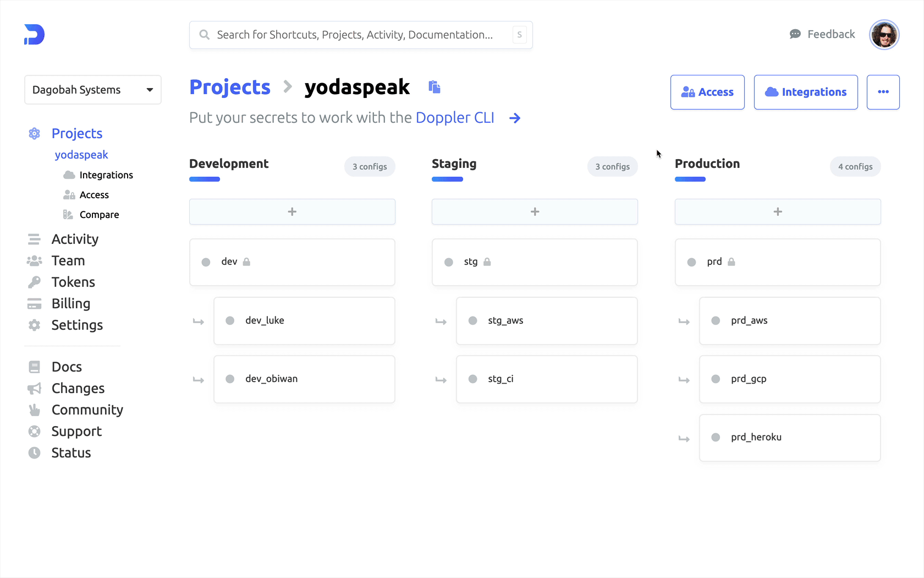
Task: Open the more options ellipsis button
Action: 883,92
